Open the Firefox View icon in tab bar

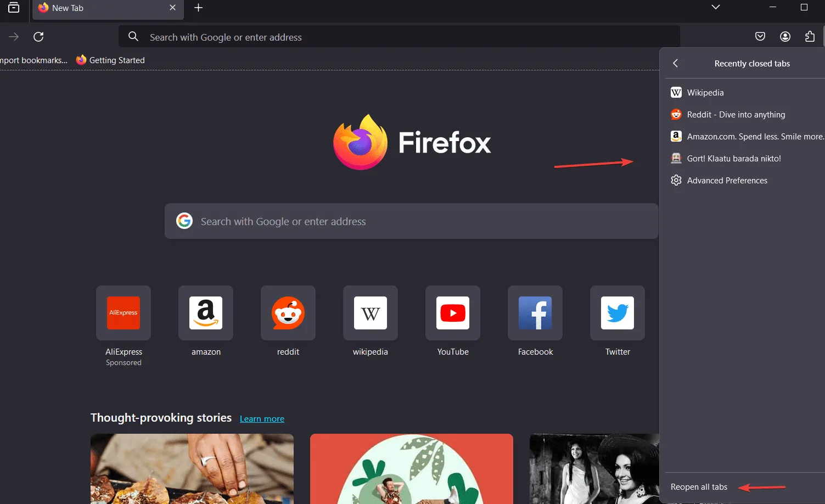14,8
